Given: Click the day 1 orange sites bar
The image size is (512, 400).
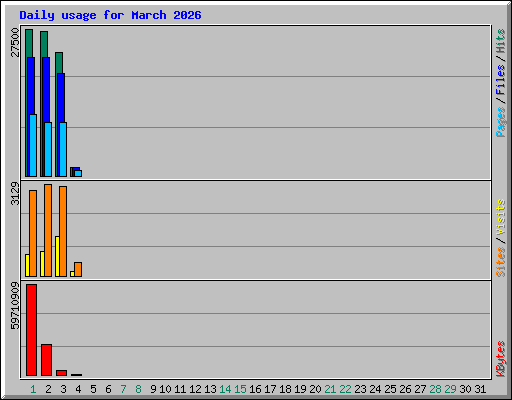Looking at the screenshot, I should pos(33,233).
